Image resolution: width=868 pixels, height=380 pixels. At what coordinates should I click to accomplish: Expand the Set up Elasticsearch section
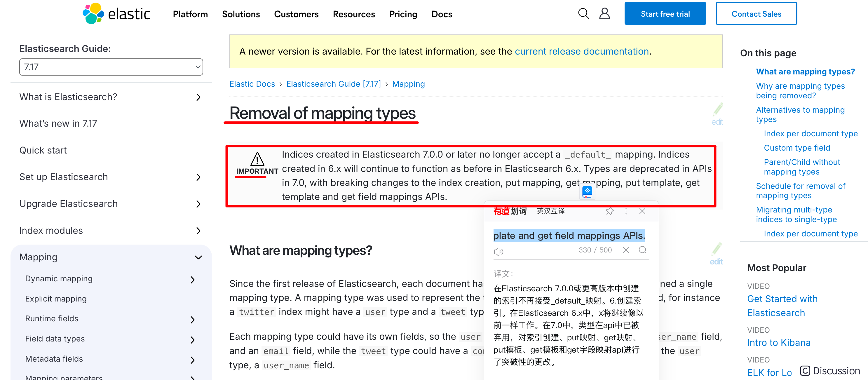[198, 177]
